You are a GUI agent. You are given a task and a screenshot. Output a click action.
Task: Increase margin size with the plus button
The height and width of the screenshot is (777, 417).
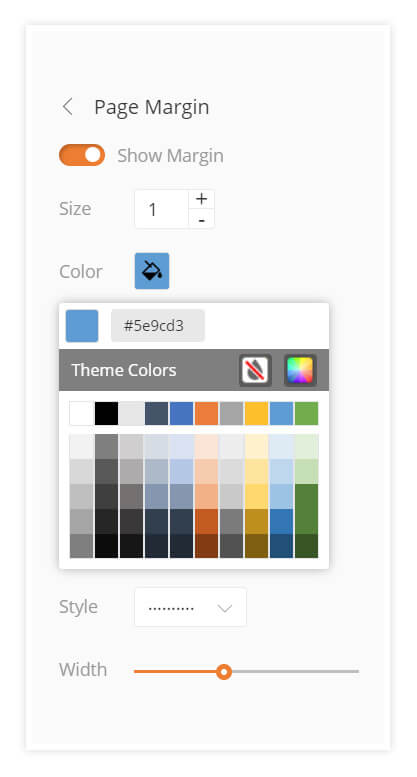click(201, 199)
